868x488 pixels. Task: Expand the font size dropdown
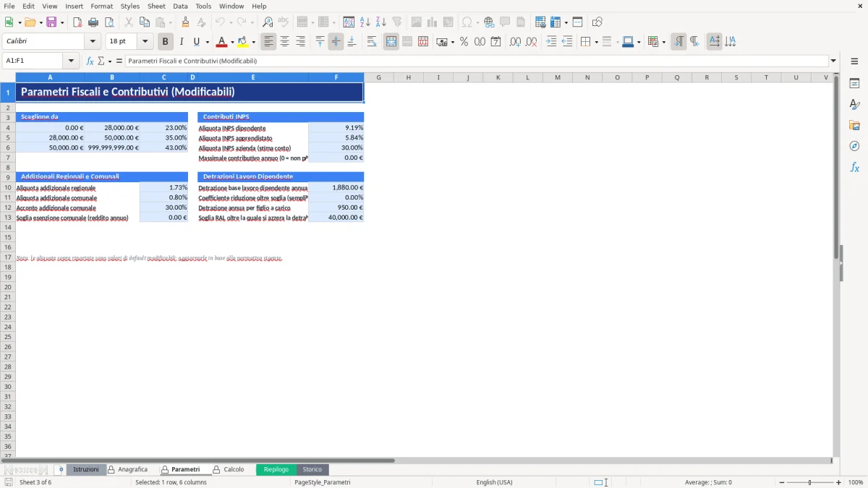tap(145, 42)
